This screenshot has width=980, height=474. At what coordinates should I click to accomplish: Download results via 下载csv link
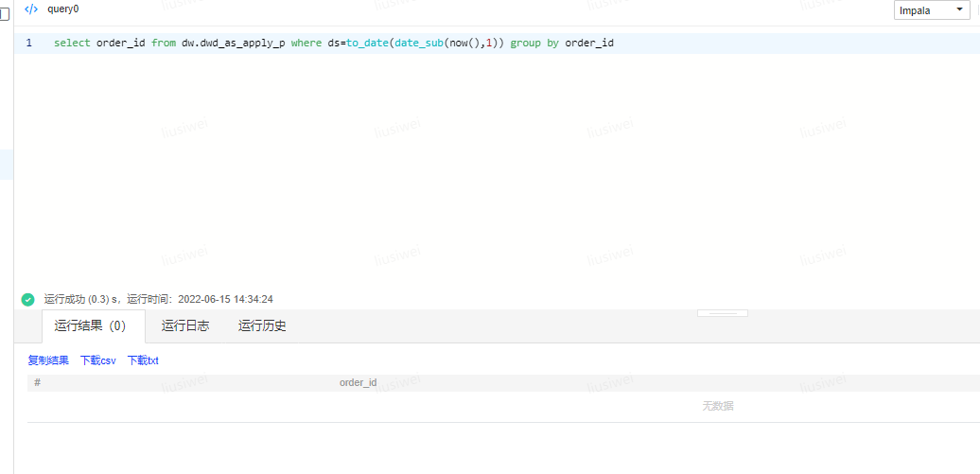pyautogui.click(x=98, y=360)
